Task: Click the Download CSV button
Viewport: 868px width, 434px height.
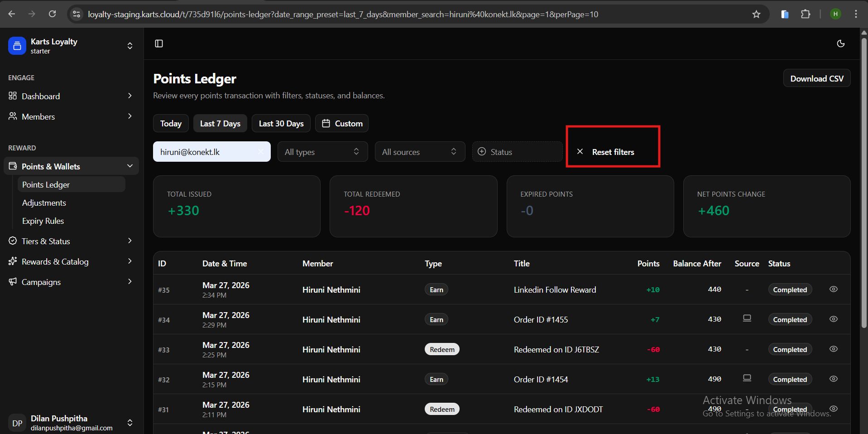Action: [816, 78]
